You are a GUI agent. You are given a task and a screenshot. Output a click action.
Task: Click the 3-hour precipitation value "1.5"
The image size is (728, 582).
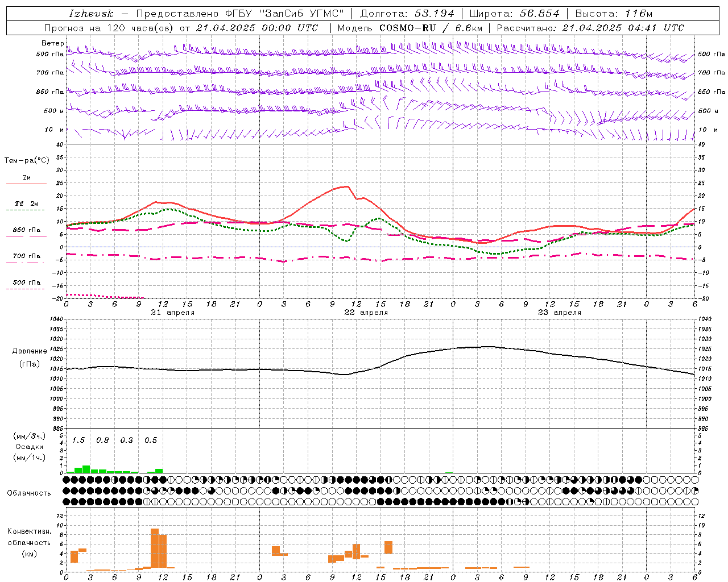tap(78, 440)
